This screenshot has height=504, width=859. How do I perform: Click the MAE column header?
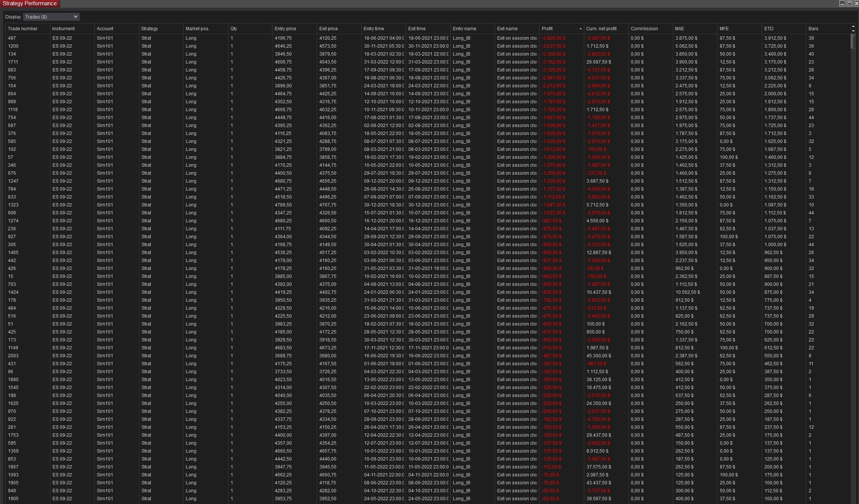point(679,29)
